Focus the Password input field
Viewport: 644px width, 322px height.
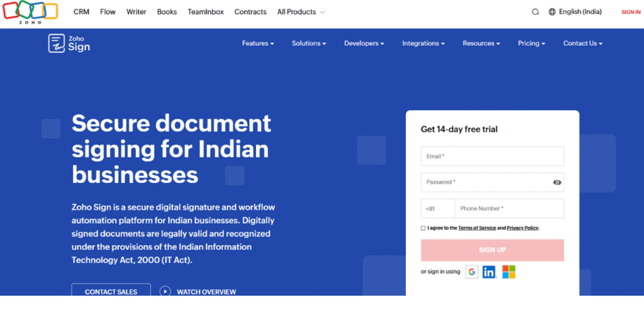492,182
